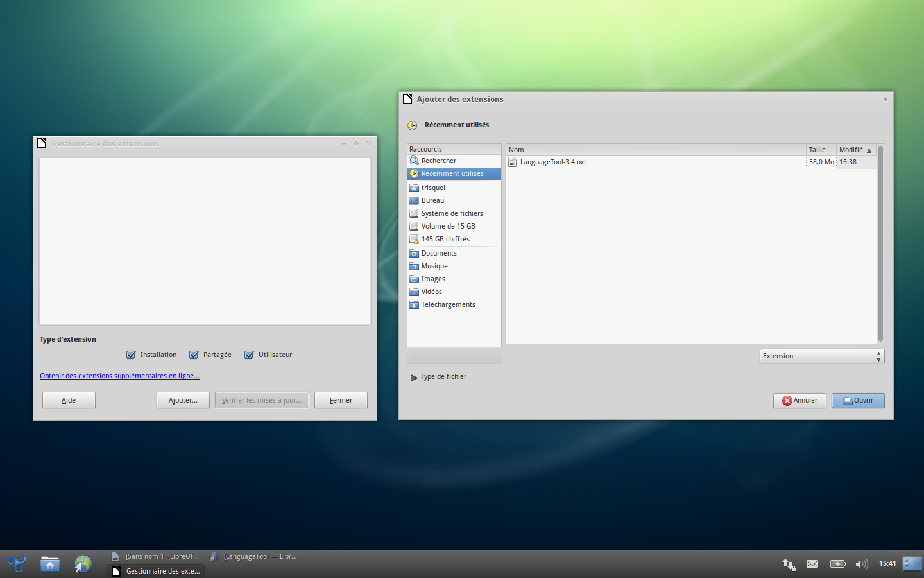Launch the web browser globe icon

[83, 564]
